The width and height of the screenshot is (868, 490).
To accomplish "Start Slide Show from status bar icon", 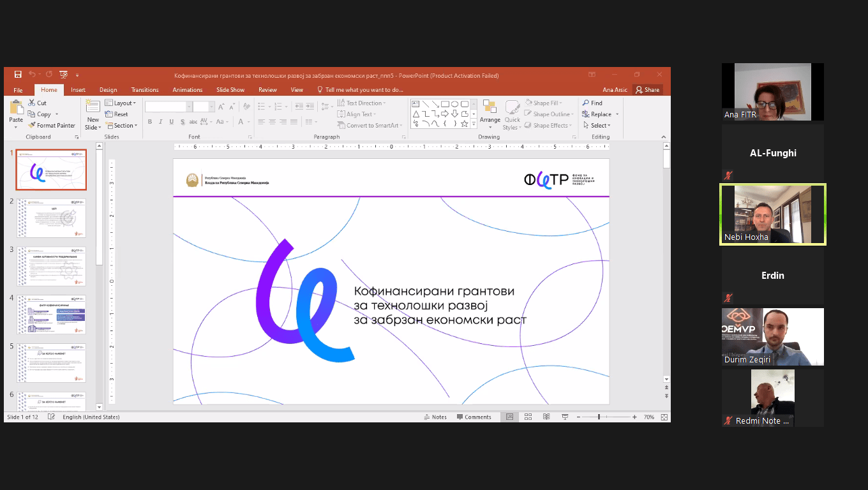I will point(565,417).
